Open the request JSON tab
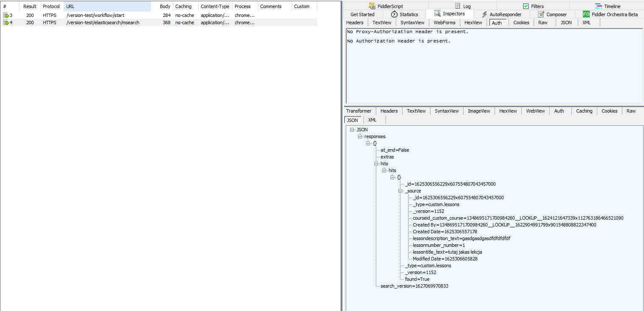The height and width of the screenshot is (311, 644). (x=566, y=23)
